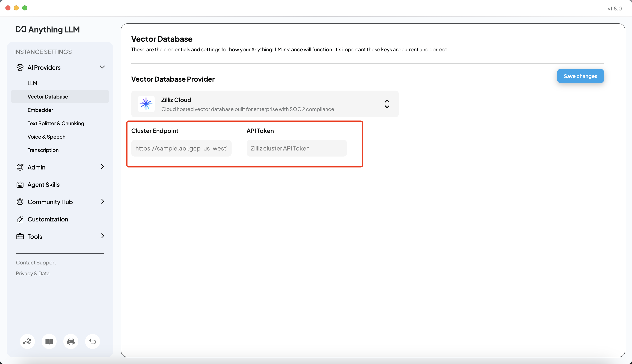Open the Embedder settings page
Viewport: 632px width, 364px height.
point(40,110)
